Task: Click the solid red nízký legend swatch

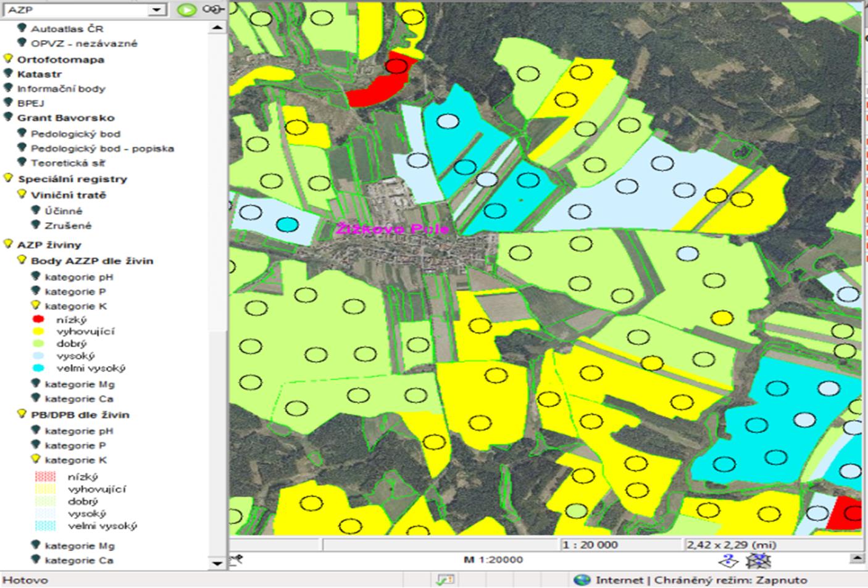Action: point(38,319)
